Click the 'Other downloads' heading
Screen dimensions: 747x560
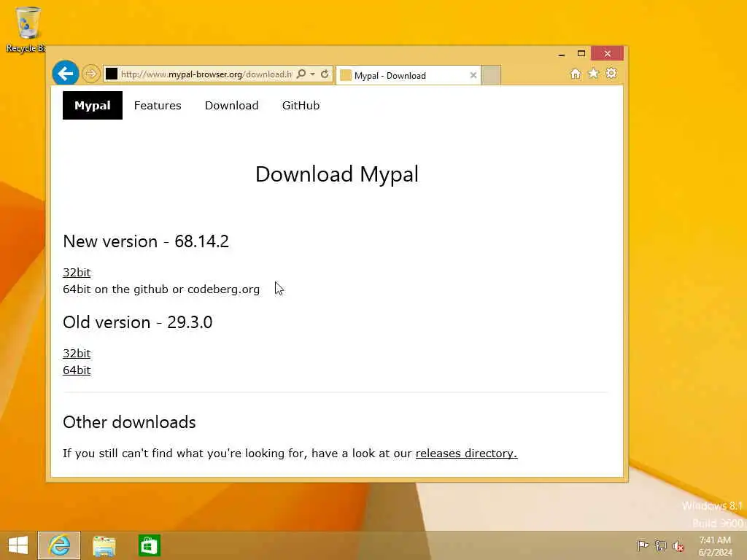point(129,422)
